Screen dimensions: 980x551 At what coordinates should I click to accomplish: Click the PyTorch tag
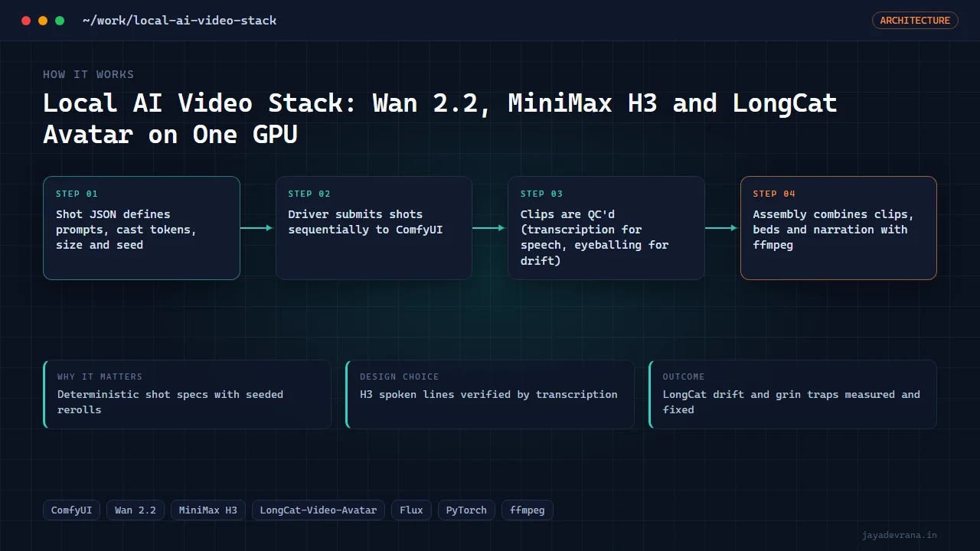pos(466,510)
